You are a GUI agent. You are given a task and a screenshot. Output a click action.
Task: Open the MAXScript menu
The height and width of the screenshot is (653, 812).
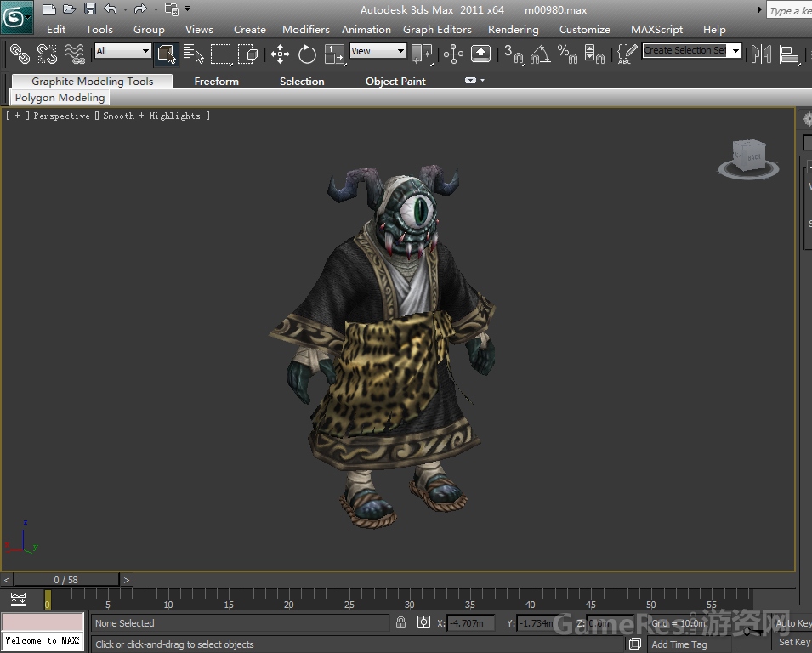(x=656, y=30)
